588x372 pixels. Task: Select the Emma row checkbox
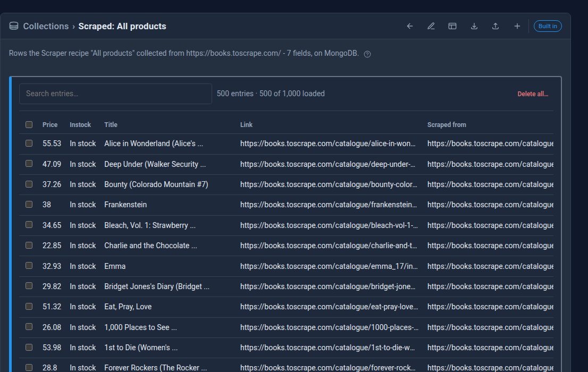(x=29, y=266)
